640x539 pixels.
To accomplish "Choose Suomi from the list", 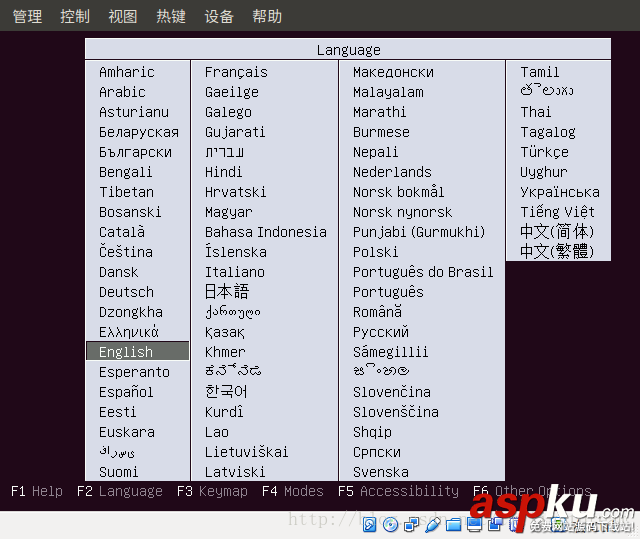I will 119,472.
